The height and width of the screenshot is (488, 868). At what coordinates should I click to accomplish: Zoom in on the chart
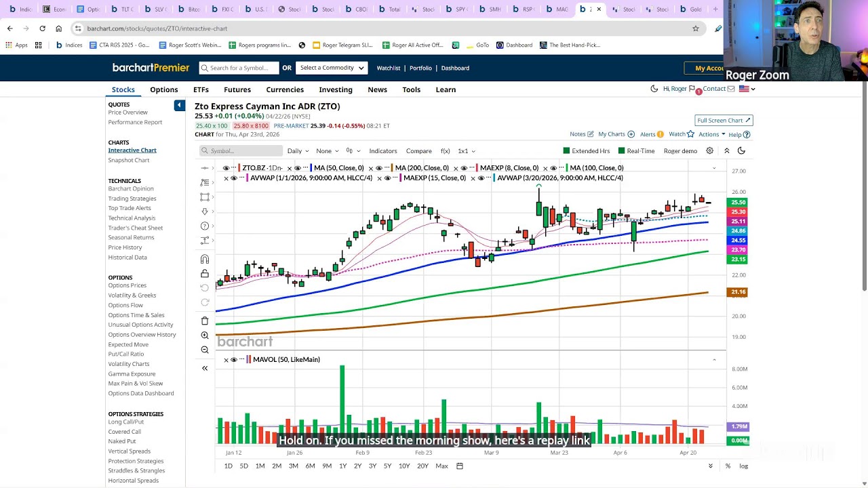(205, 335)
